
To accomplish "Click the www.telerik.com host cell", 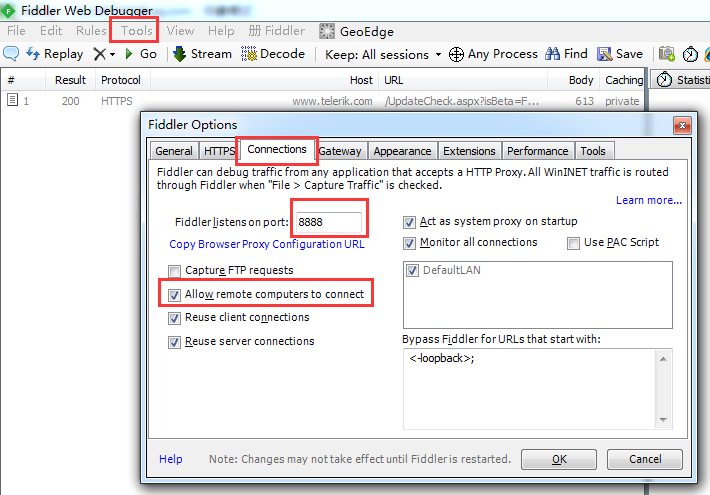I will tap(332, 101).
